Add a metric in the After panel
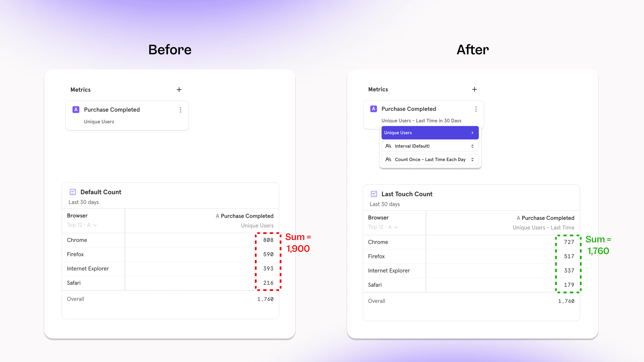 coord(474,89)
